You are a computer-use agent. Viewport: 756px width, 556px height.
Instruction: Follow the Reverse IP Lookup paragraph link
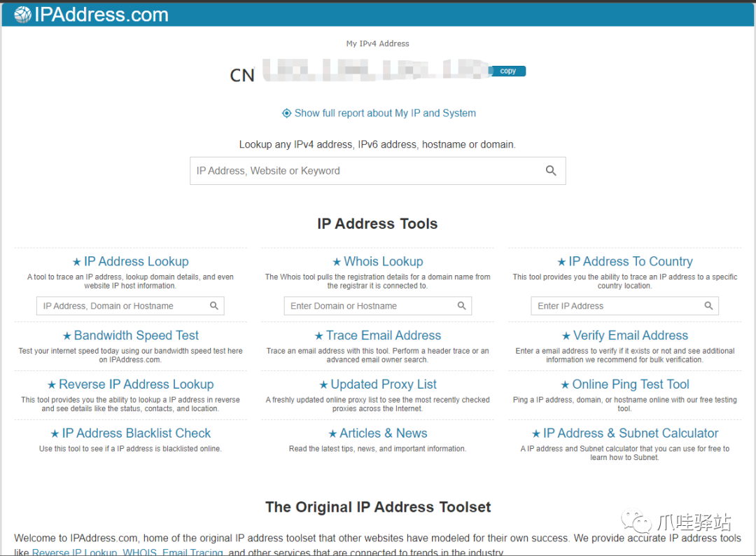74,552
